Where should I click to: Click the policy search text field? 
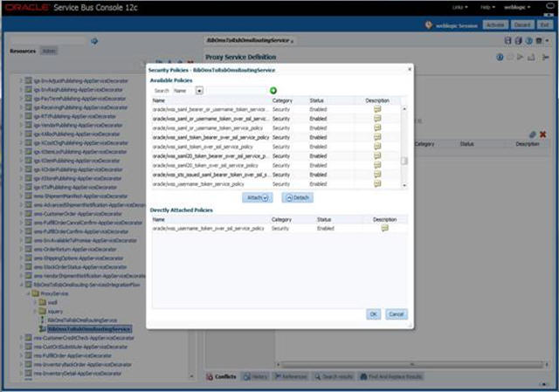point(237,91)
